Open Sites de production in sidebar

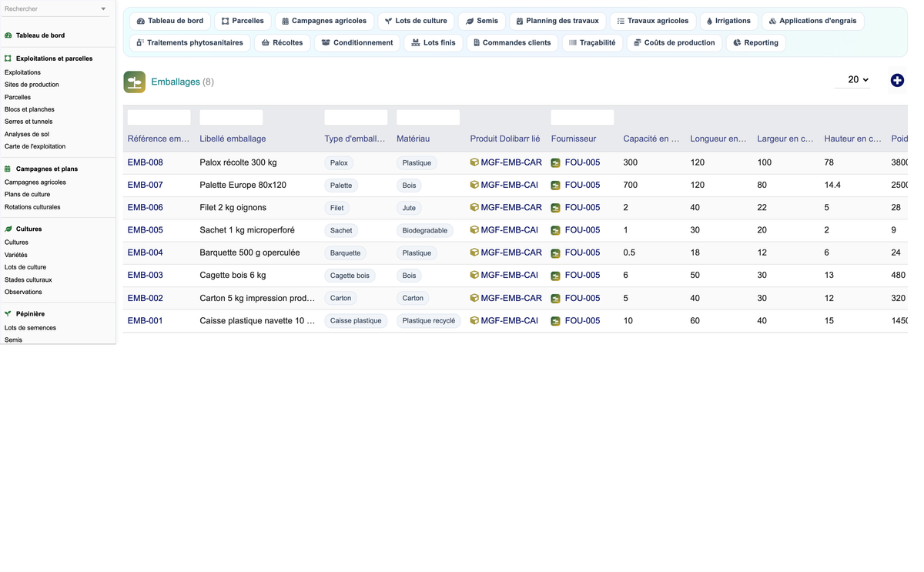tap(32, 85)
